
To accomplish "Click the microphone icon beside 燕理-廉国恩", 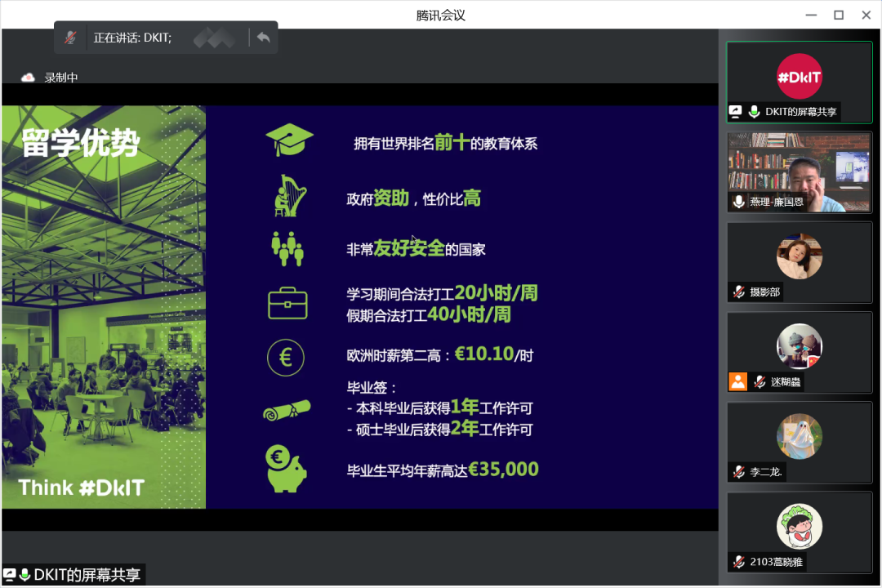I will point(738,202).
